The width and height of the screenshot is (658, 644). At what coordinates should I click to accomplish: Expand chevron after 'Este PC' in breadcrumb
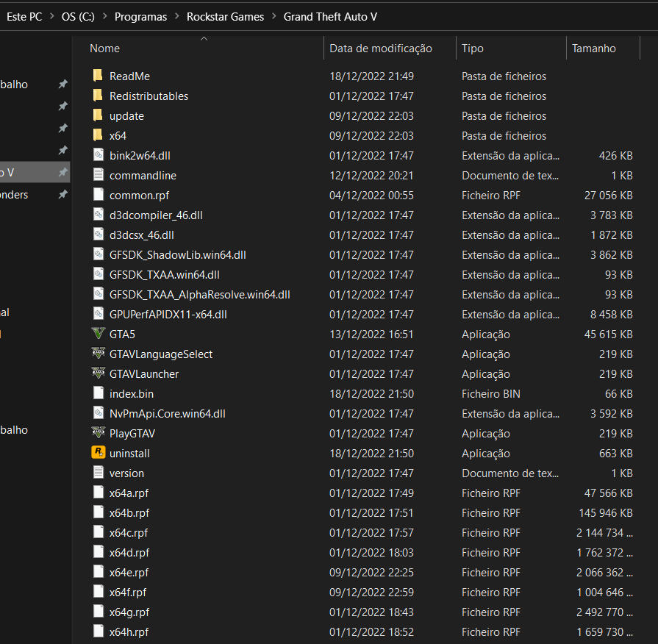point(52,16)
